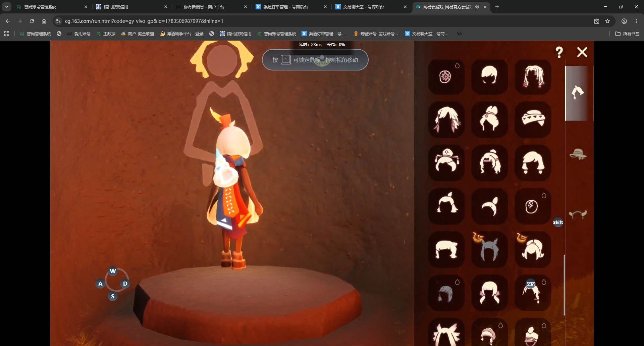Choose the long braided hairstyle top right
The image size is (644, 346).
pyautogui.click(x=533, y=77)
